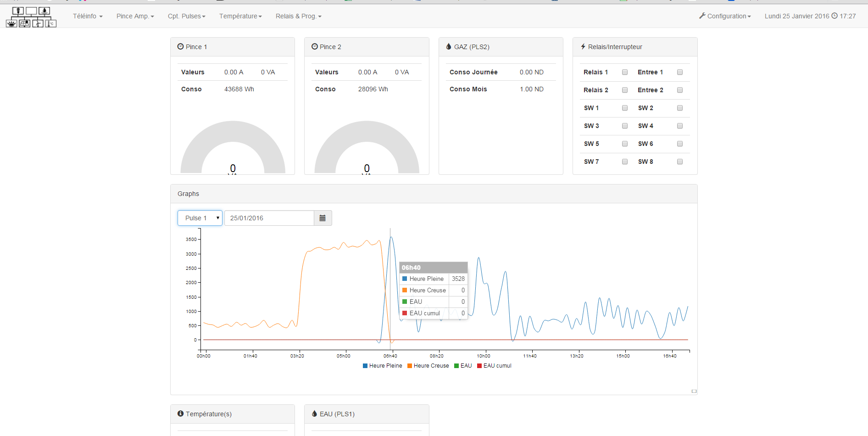This screenshot has height=436, width=868.
Task: Click the clock icon beside 17:27
Action: tap(835, 16)
